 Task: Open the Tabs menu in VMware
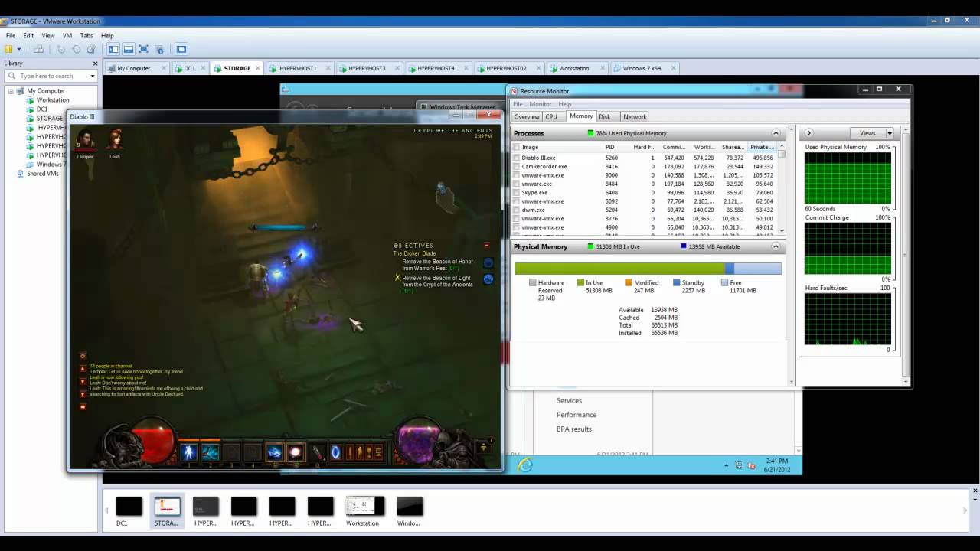coord(87,35)
